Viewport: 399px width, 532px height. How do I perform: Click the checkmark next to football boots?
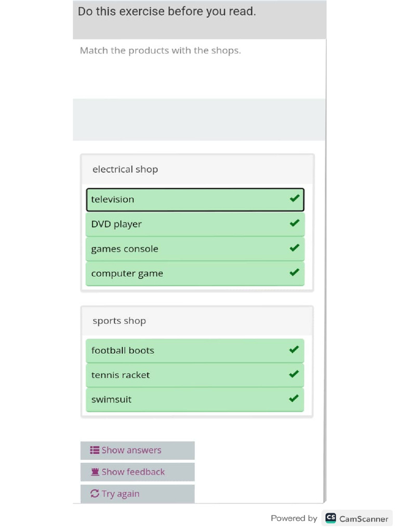294,350
